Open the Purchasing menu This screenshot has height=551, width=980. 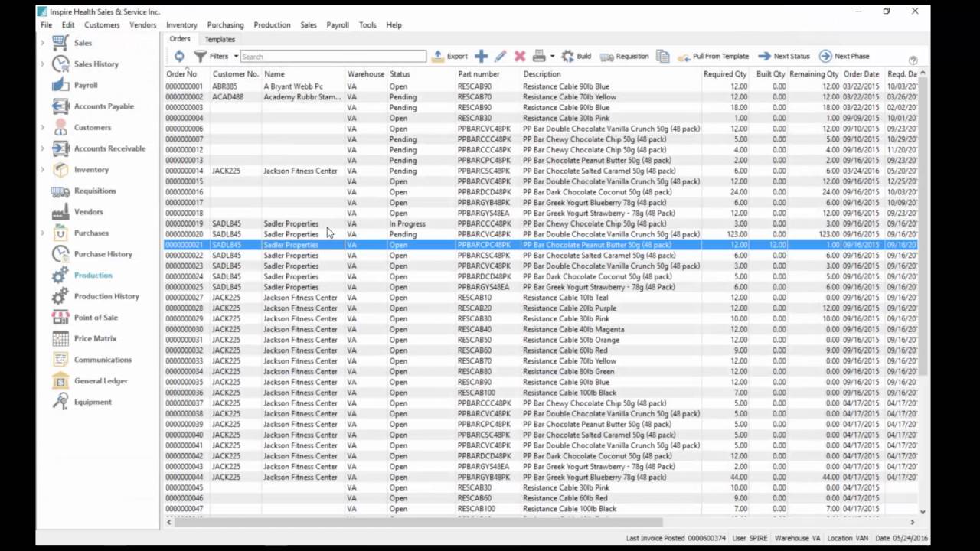(x=225, y=25)
